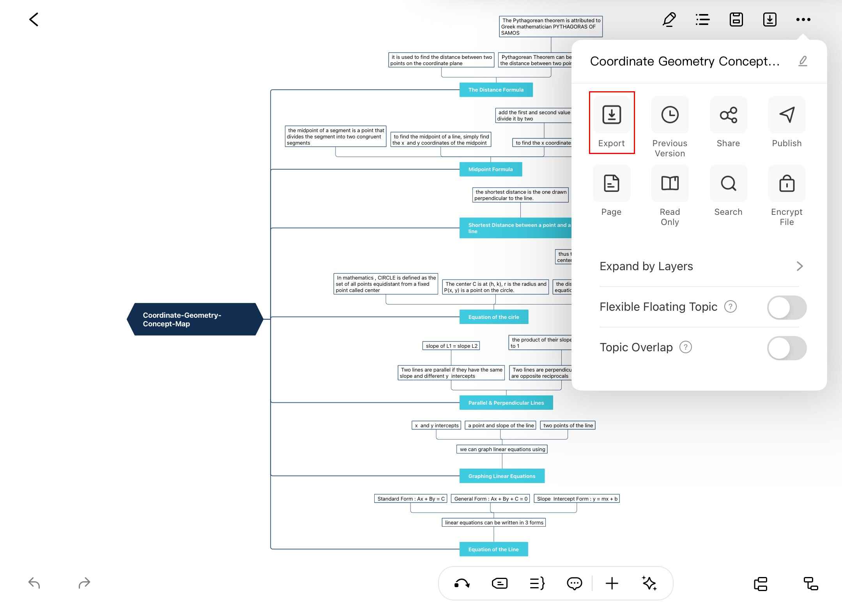The image size is (842, 616).
Task: Click Encrypt File lock icon
Action: 787,184
